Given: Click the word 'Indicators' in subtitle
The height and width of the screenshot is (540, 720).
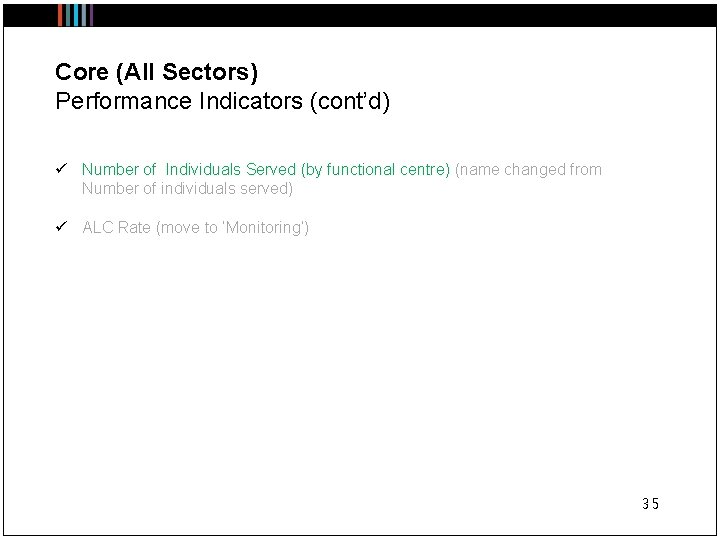Looking at the screenshot, I should coord(251,101).
